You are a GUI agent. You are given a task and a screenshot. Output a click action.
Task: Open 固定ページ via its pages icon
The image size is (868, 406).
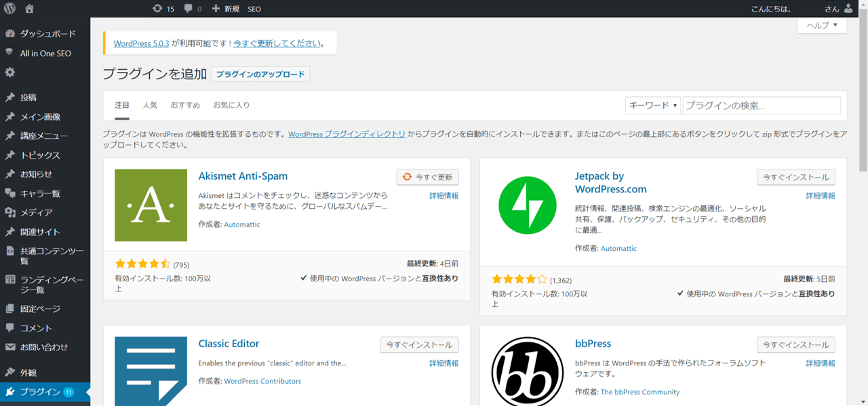pos(9,308)
